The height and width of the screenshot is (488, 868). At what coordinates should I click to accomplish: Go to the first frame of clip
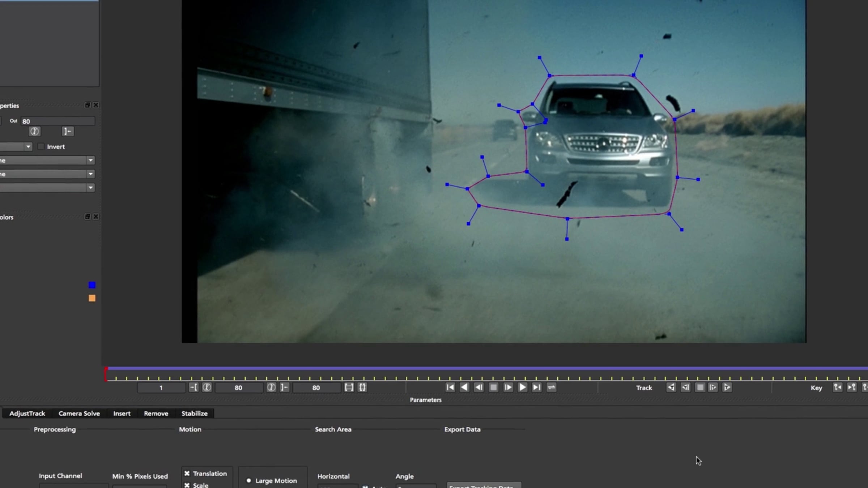450,388
